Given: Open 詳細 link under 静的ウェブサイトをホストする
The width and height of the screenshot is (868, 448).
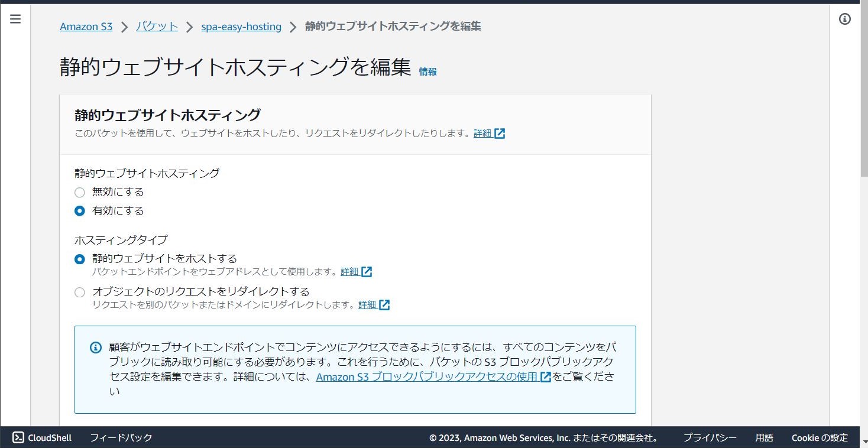Looking at the screenshot, I should (349, 272).
